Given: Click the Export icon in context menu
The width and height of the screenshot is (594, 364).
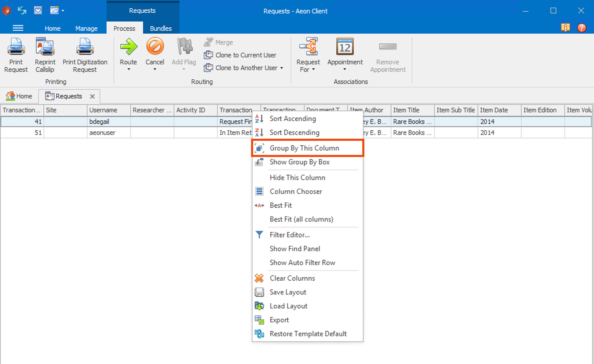Looking at the screenshot, I should point(260,320).
